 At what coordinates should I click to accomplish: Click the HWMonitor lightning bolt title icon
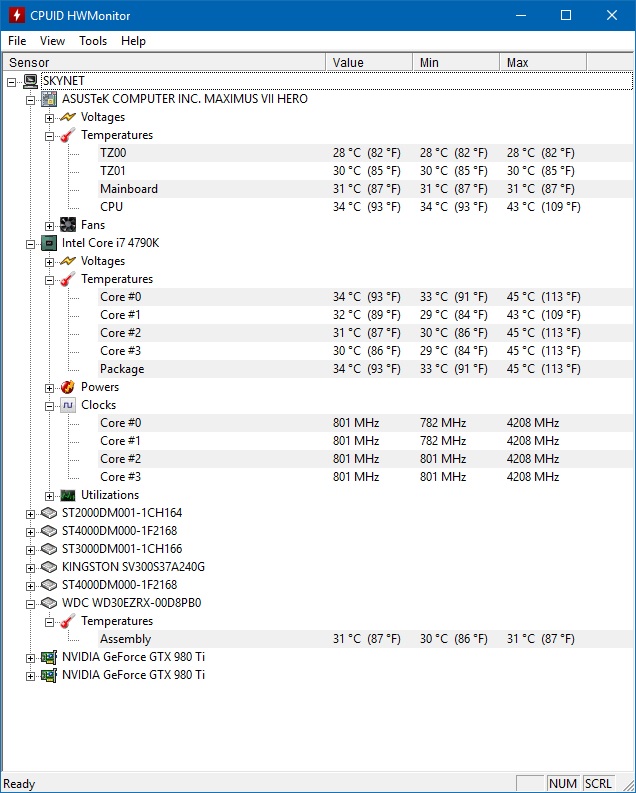pyautogui.click(x=14, y=15)
